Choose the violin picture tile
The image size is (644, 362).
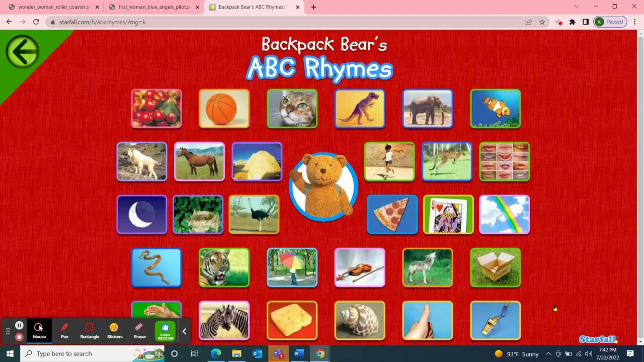[360, 267]
